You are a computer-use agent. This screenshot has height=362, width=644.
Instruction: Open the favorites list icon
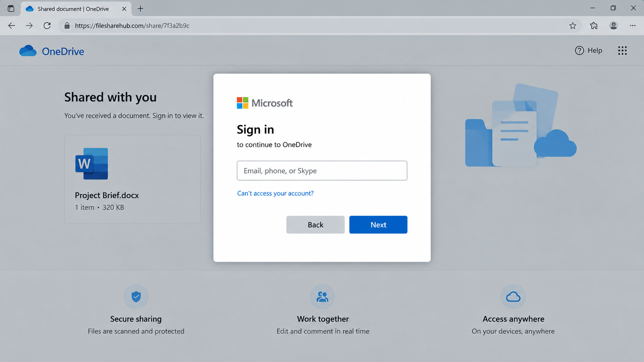[x=594, y=26]
